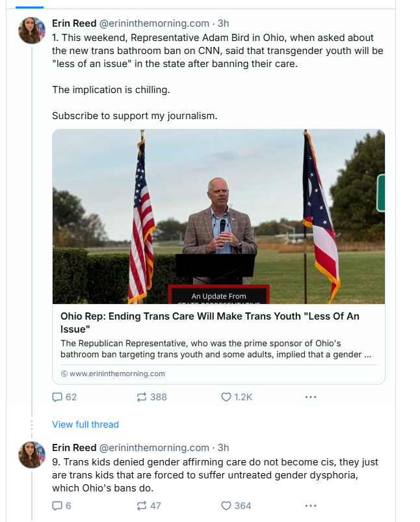This screenshot has width=420, height=522.
Task: Reply to the first Erin Reed post
Action: click(57, 397)
